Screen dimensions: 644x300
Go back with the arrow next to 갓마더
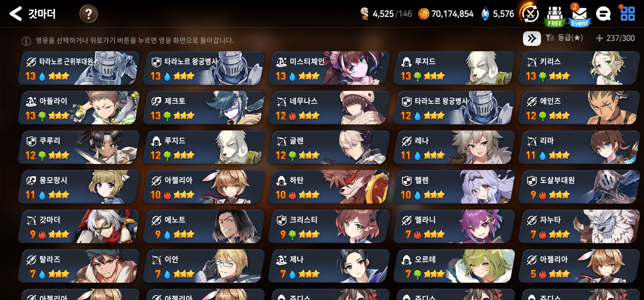[15, 14]
